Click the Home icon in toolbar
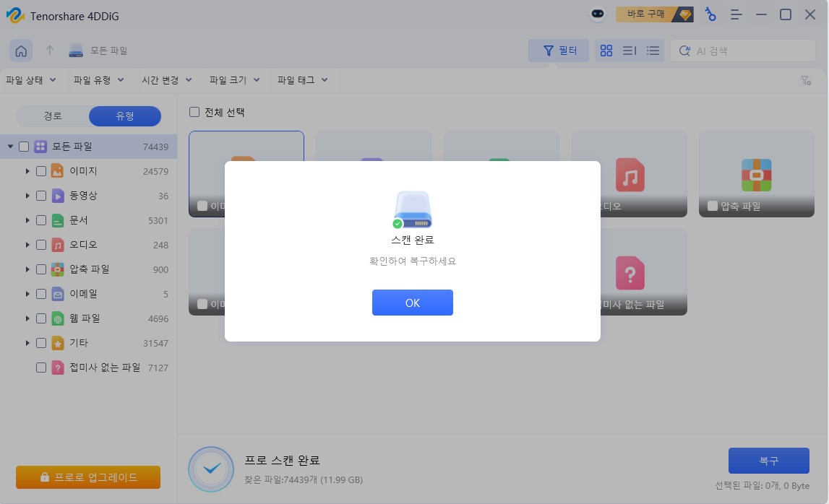 20,51
